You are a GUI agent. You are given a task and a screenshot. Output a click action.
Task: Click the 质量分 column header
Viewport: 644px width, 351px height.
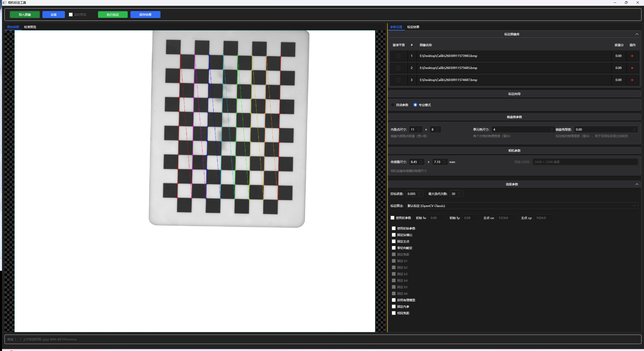(619, 45)
